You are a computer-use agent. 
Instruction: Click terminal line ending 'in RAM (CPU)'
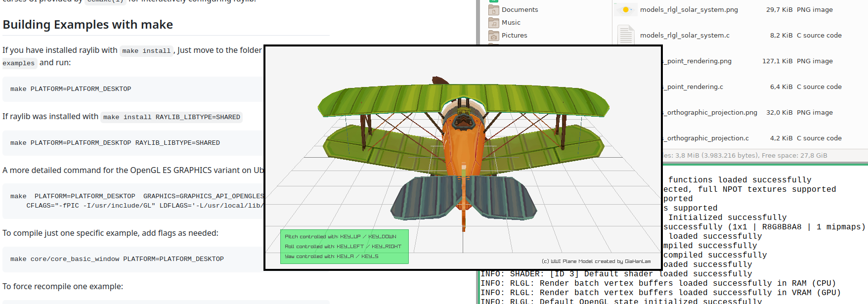(x=658, y=283)
